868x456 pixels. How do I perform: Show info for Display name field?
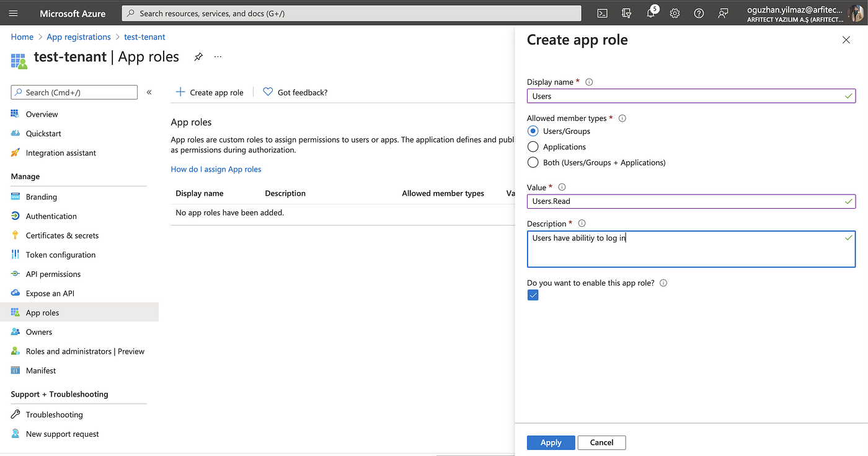pyautogui.click(x=589, y=82)
